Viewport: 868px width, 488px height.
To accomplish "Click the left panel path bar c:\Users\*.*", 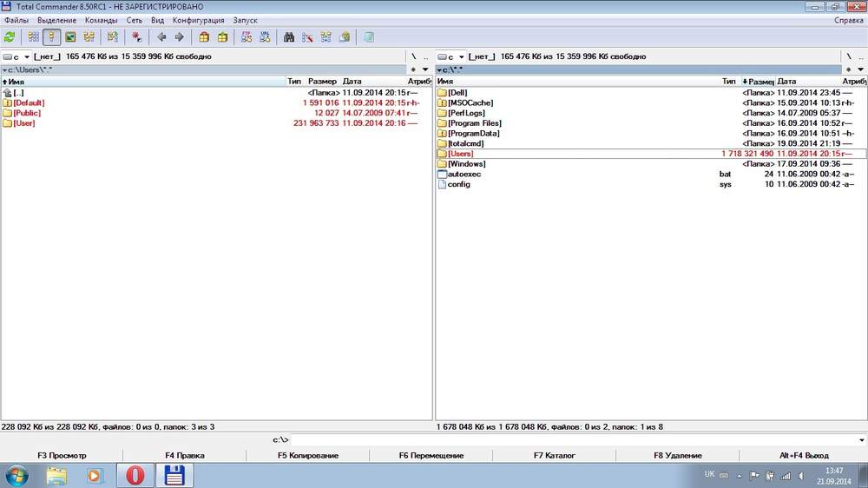I will 204,69.
